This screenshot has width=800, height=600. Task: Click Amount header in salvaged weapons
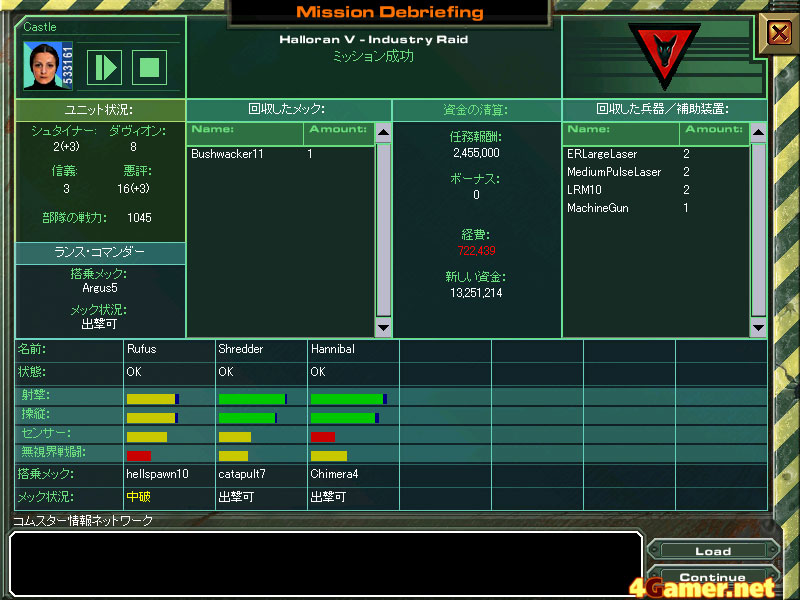pyautogui.click(x=714, y=134)
